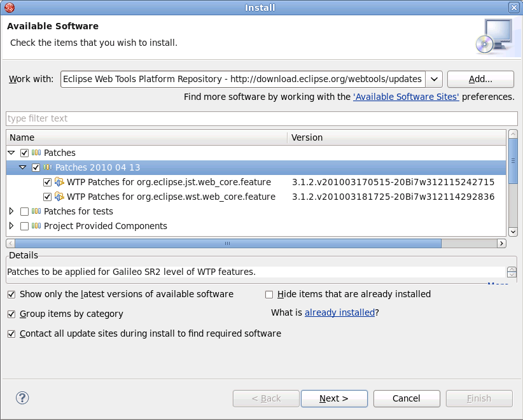Click the Patches 2010 04 13 category icon
This screenshot has height=420, width=523.
click(x=48, y=167)
